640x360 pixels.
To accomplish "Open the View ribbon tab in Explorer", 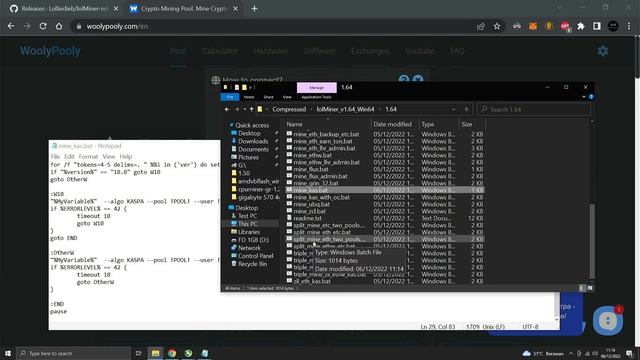I will pyautogui.click(x=287, y=97).
